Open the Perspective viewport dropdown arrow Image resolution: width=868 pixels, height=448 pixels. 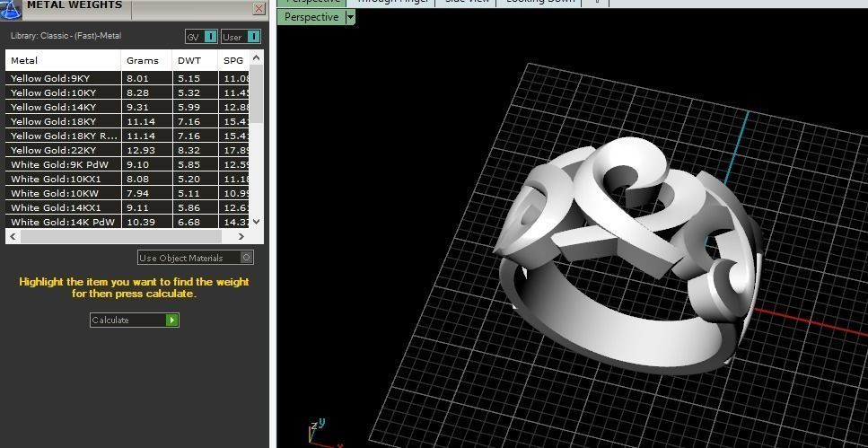[350, 17]
